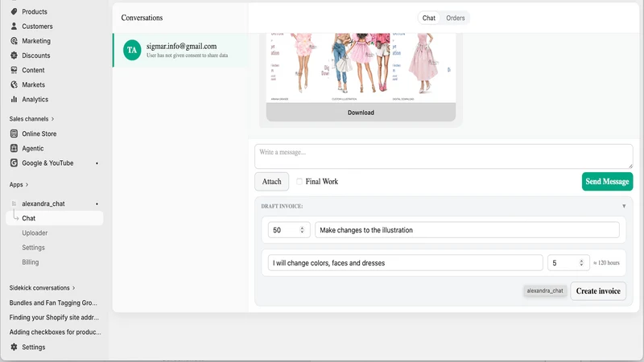Screen dimensions: 644x362
Task: Click the TA avatar circle
Action: click(132, 50)
